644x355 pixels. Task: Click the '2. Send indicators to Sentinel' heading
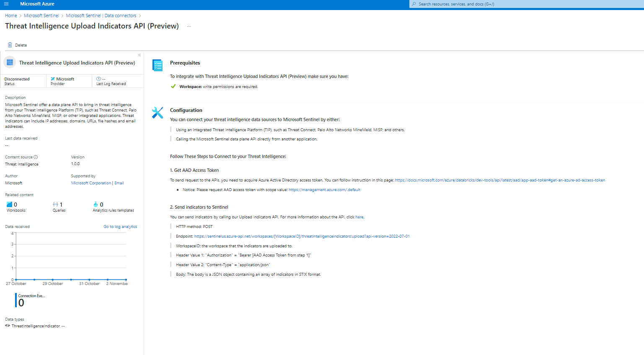[199, 207]
